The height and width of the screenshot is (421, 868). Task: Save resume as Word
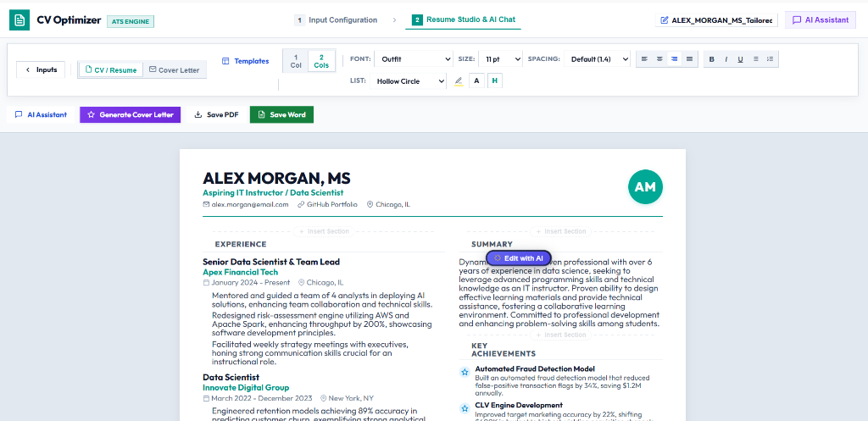click(281, 114)
